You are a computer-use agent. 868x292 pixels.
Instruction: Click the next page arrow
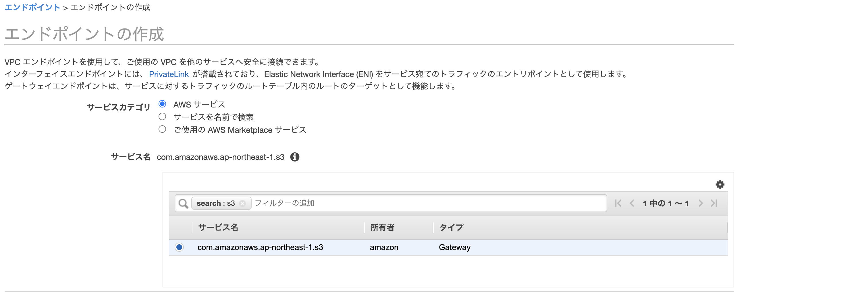tap(701, 203)
